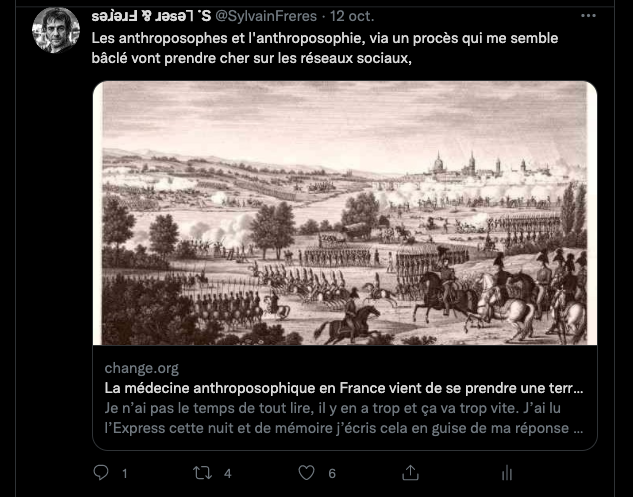Click the like count number 6
633x497 pixels.
click(x=332, y=473)
